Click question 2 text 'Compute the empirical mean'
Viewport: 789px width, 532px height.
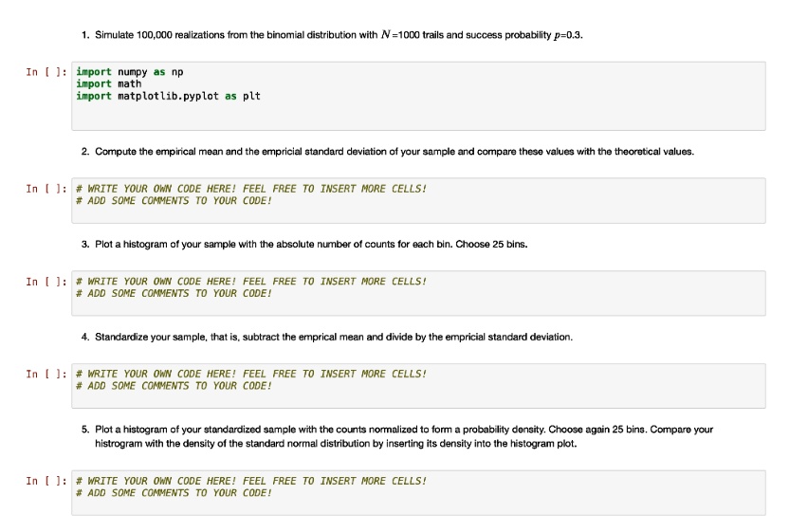coord(159,152)
